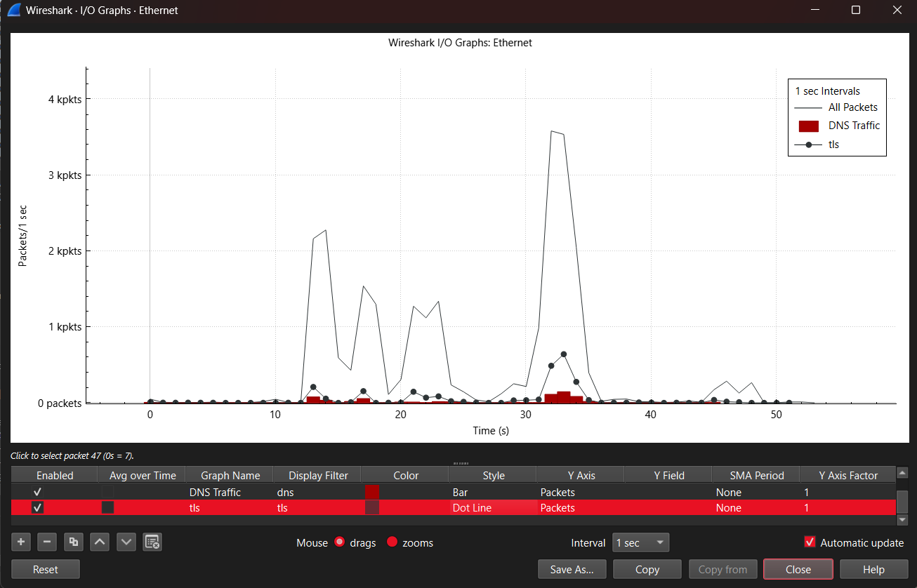917x588 pixels.
Task: Reset the graph view with Reset button
Action: point(46,569)
